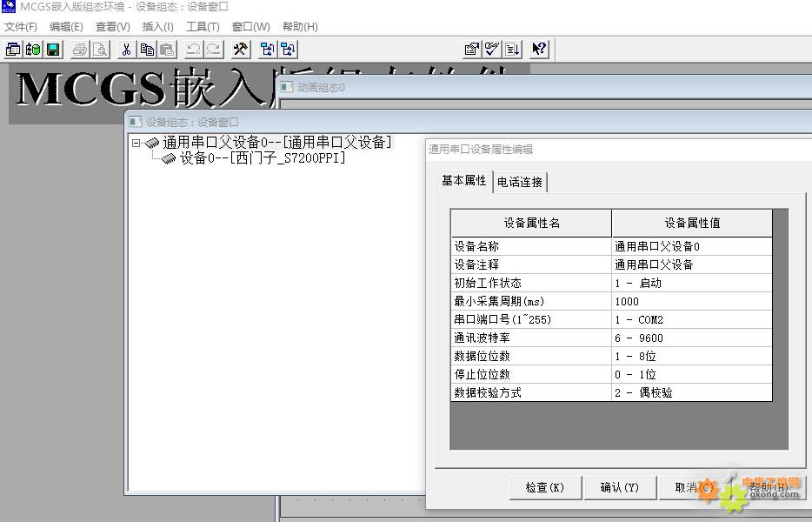Image resolution: width=812 pixels, height=522 pixels.
Task: Select the 初始工作状态 property name cell
Action: [x=531, y=283]
